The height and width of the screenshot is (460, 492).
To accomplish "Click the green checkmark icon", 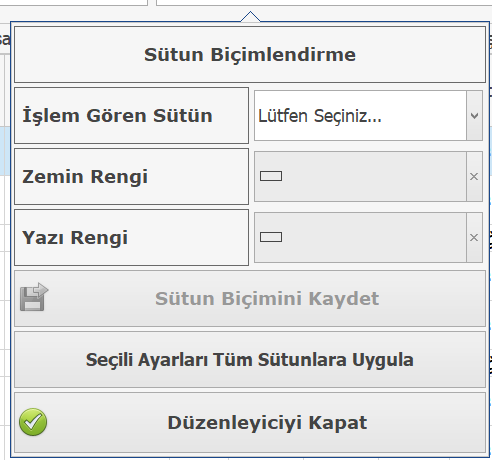I will [33, 422].
